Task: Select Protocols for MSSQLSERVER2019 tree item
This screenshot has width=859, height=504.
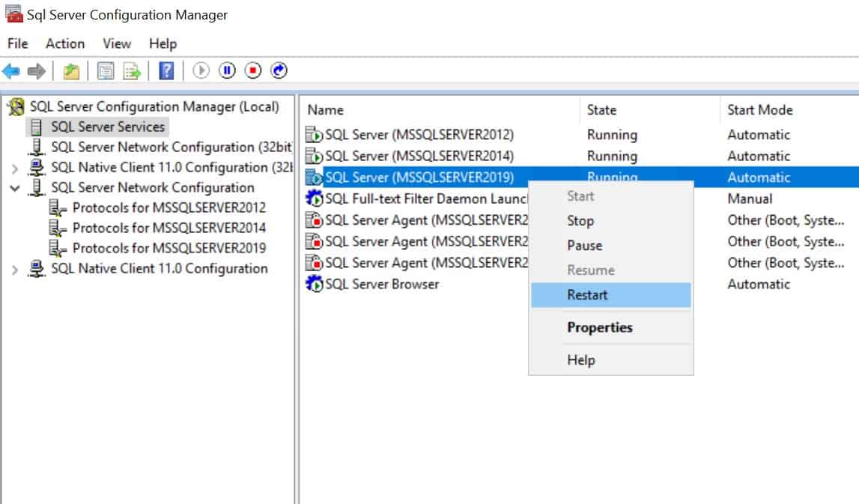Action: tap(169, 248)
